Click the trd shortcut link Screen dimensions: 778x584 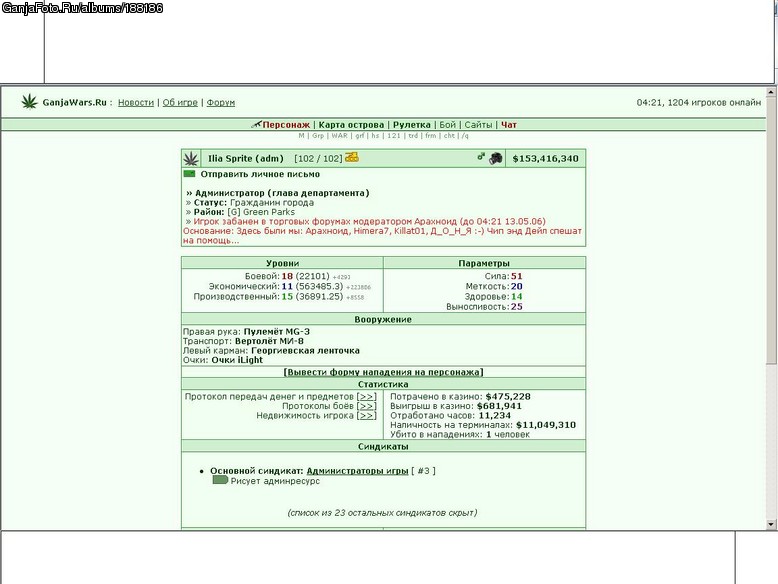pos(413,135)
